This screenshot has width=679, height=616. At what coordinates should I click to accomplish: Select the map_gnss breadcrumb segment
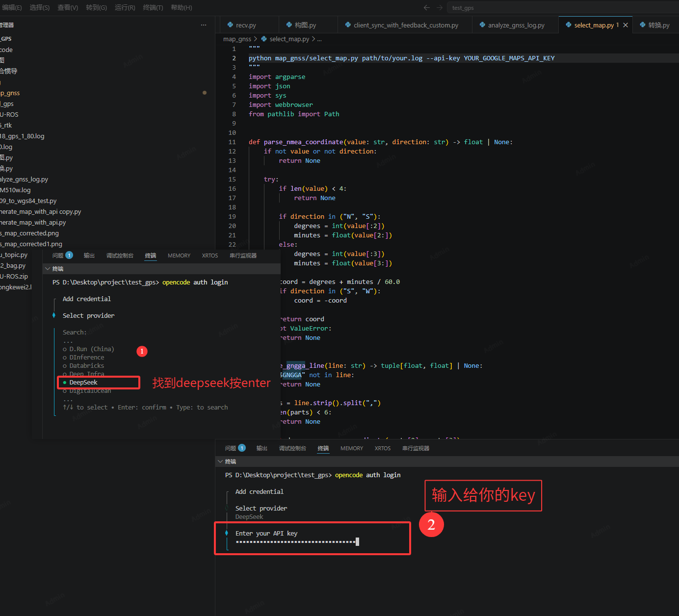point(237,39)
